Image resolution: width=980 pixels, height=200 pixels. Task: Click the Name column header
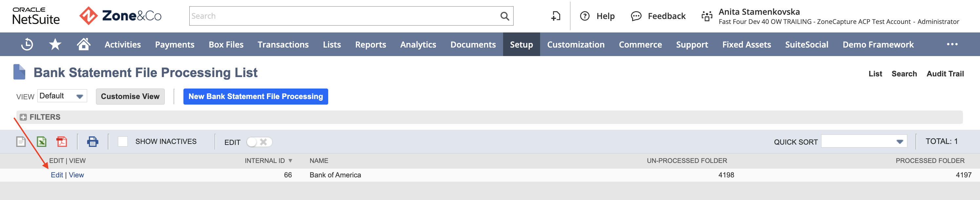pyautogui.click(x=319, y=161)
